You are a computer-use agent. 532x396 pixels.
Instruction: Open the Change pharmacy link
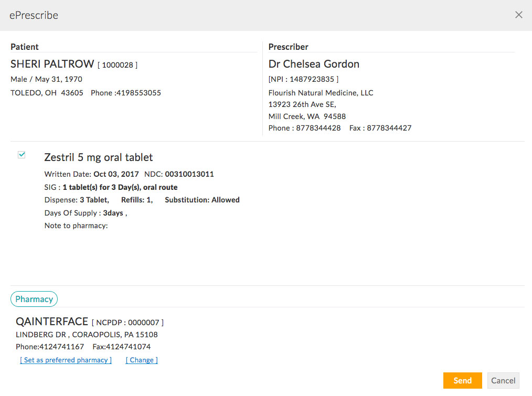[x=142, y=360]
